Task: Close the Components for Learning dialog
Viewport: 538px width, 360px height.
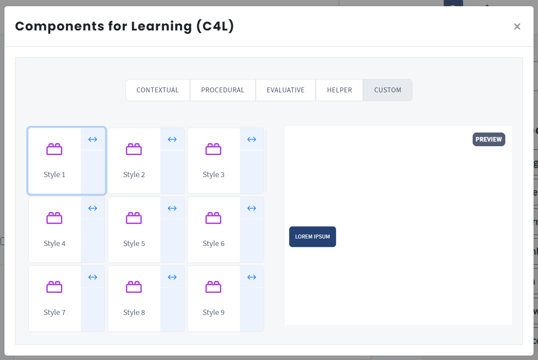Action: [x=517, y=26]
